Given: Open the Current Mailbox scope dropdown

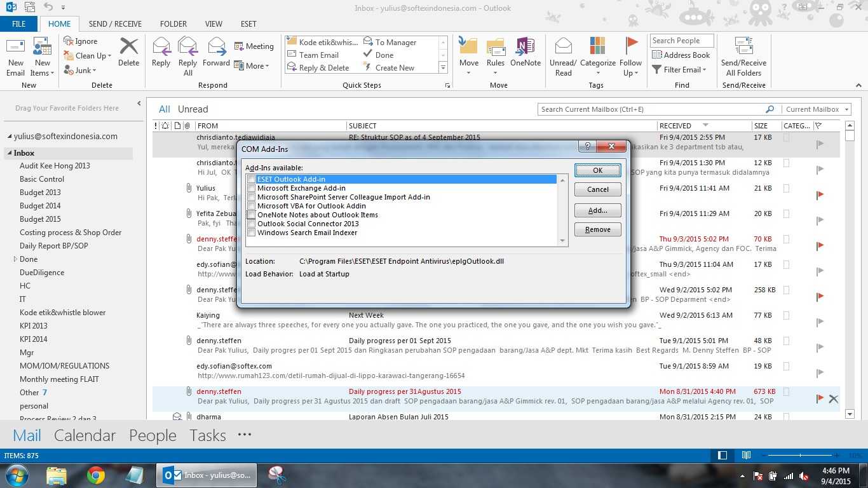Looking at the screenshot, I should [x=817, y=109].
